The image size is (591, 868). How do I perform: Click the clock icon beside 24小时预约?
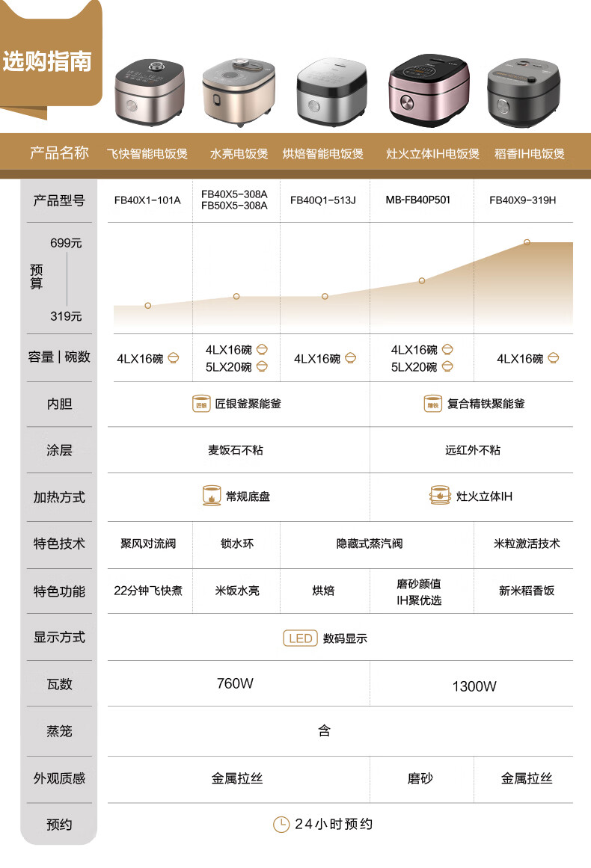[281, 824]
